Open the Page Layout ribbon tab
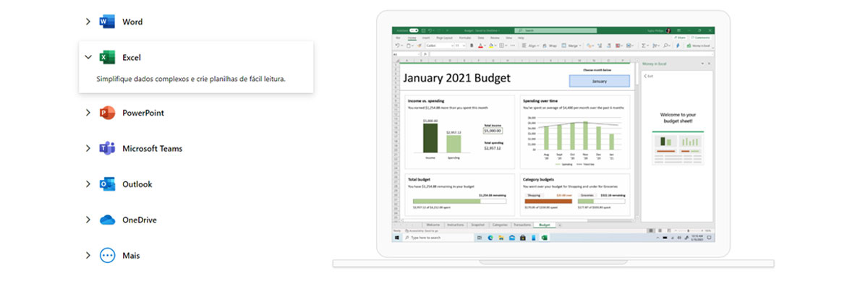This screenshot has width=868, height=289. point(444,38)
